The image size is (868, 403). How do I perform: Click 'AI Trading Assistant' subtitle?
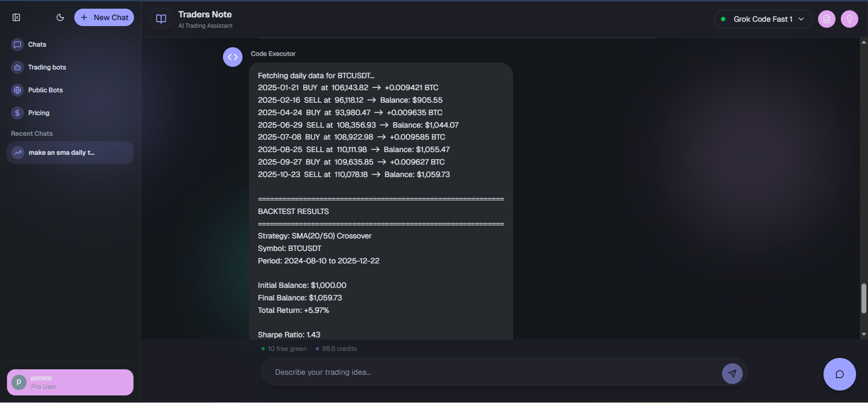tap(206, 26)
